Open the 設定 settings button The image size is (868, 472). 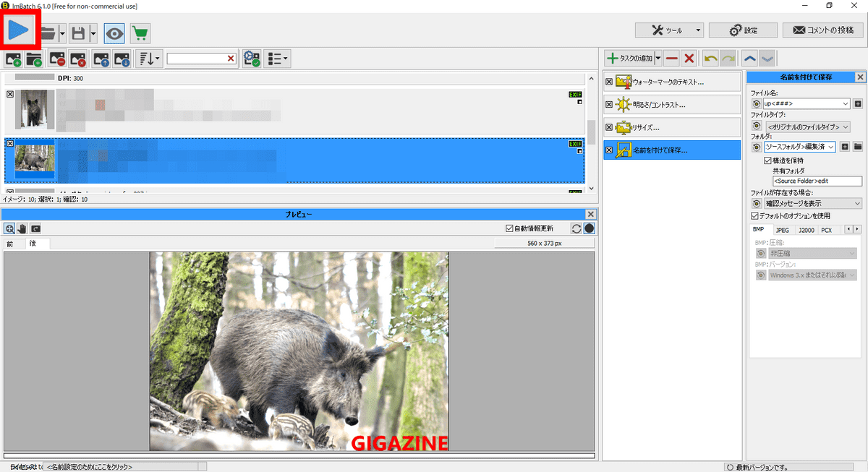[x=743, y=30]
